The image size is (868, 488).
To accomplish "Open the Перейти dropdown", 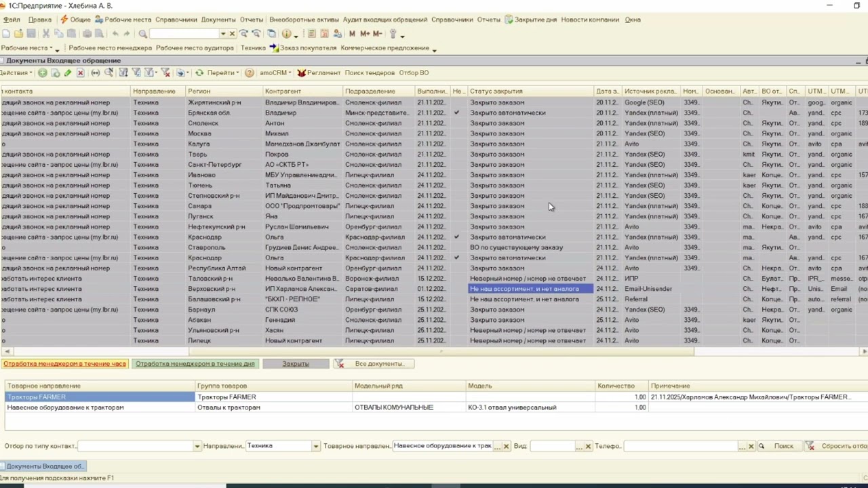I will [223, 73].
